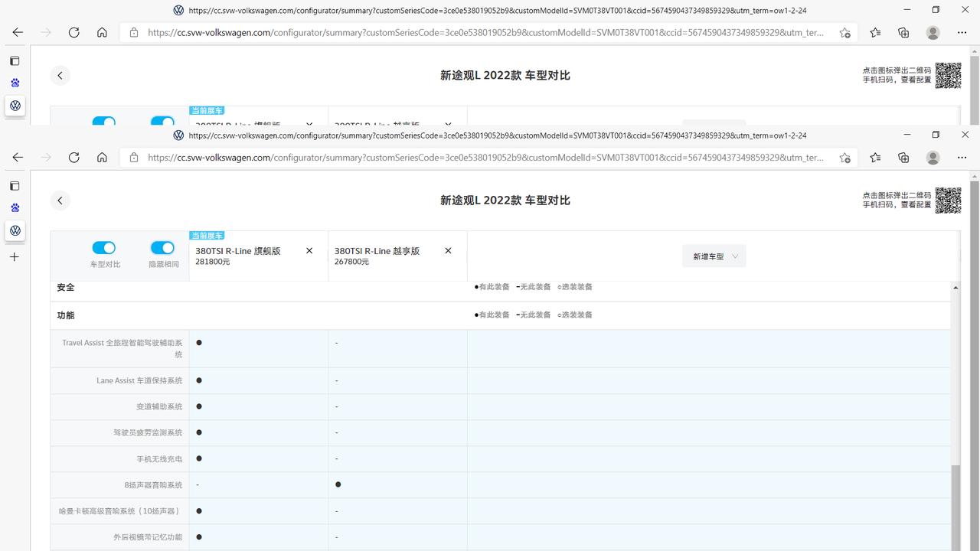Viewport: 980px width, 551px height.
Task: Open tab actions menu in background window
Action: pos(15,61)
